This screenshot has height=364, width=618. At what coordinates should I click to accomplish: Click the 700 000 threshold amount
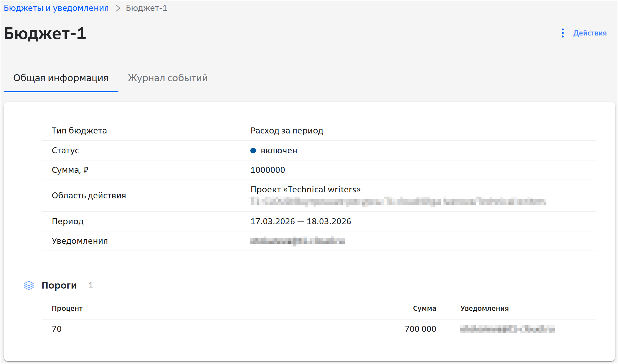(x=420, y=329)
